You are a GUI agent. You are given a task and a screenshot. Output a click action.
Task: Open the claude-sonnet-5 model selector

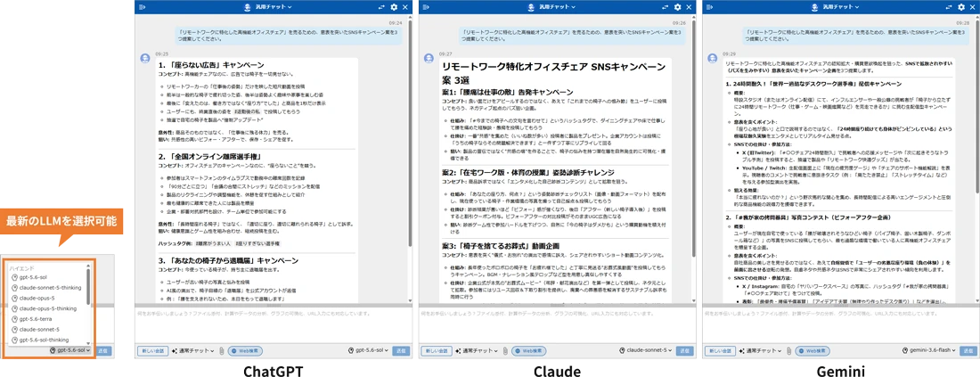(647, 351)
